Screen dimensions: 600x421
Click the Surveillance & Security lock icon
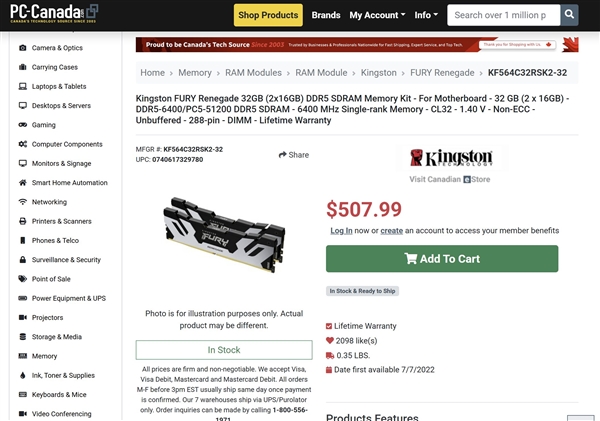click(x=23, y=259)
